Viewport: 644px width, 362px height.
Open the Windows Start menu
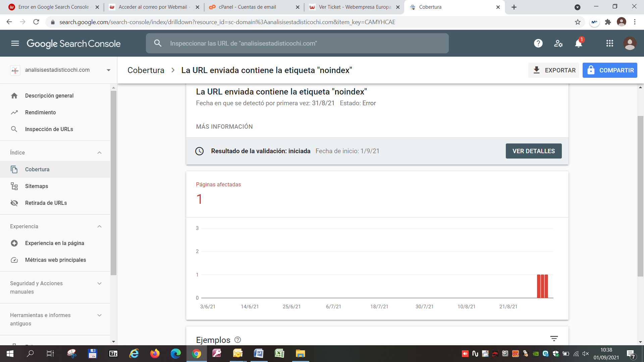pos(10,354)
